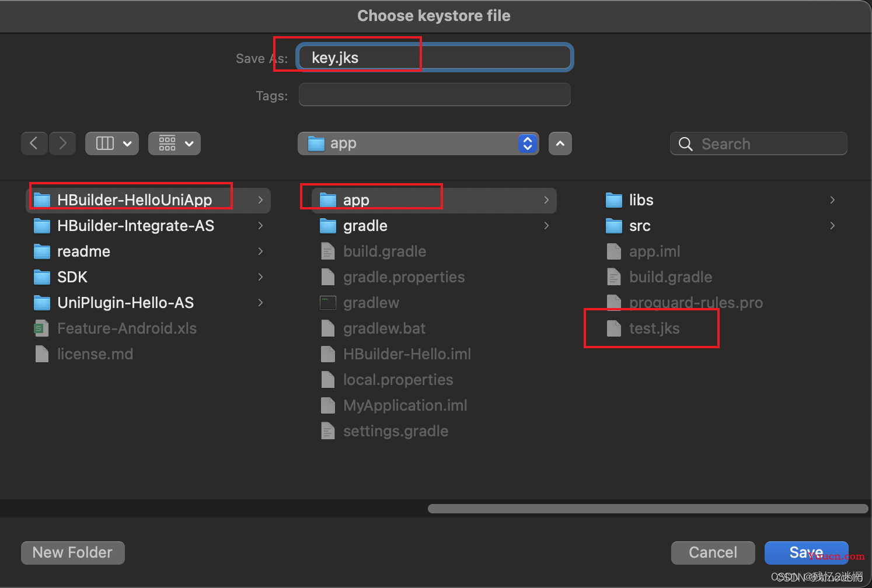Click the gradlew terminal file icon
This screenshot has width=872, height=588.
coord(328,303)
